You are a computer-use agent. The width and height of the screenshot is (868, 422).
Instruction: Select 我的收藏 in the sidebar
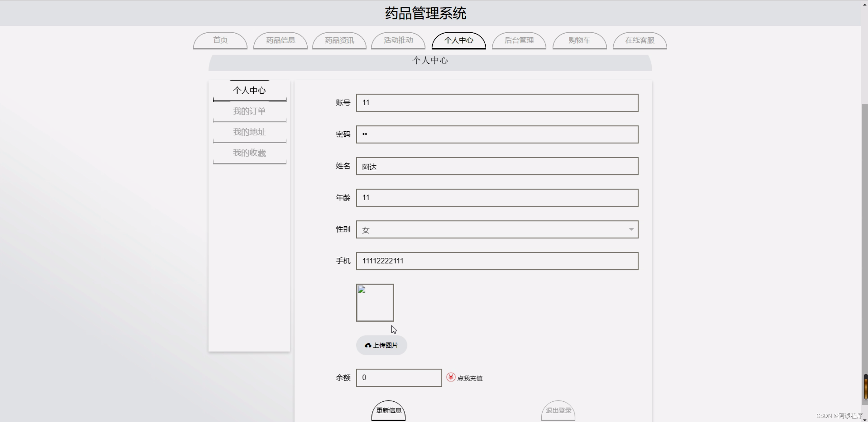click(249, 153)
